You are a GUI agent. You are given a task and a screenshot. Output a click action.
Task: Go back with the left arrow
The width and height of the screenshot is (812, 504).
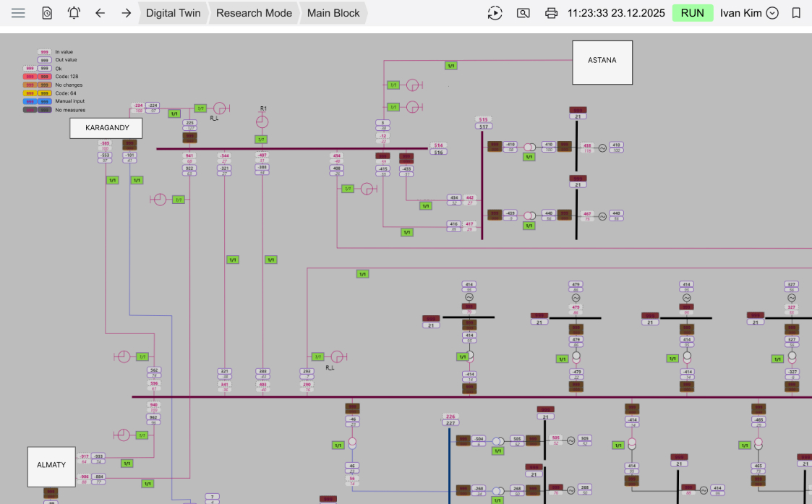pos(101,13)
